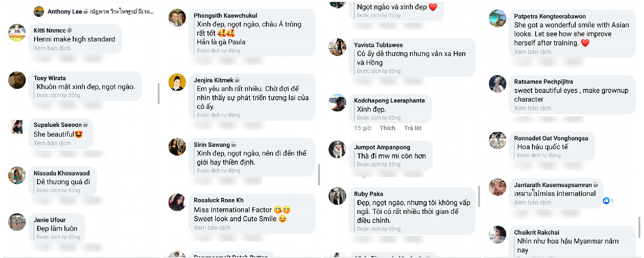Viewport: 644px width, 258px height.
Task: Click the fan badge beside Kitti Nnmcc
Action: (x=70, y=30)
